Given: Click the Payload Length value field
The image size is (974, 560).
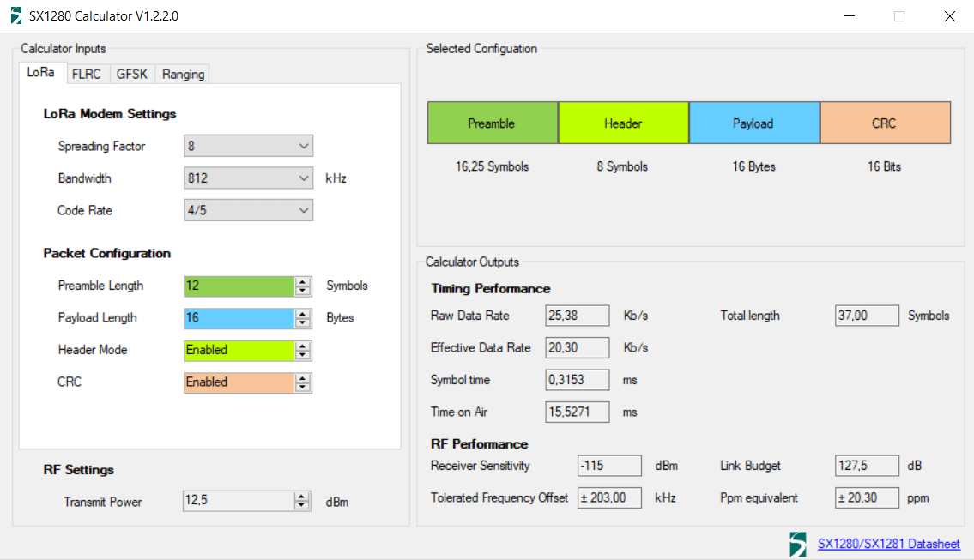Looking at the screenshot, I should coord(239,318).
